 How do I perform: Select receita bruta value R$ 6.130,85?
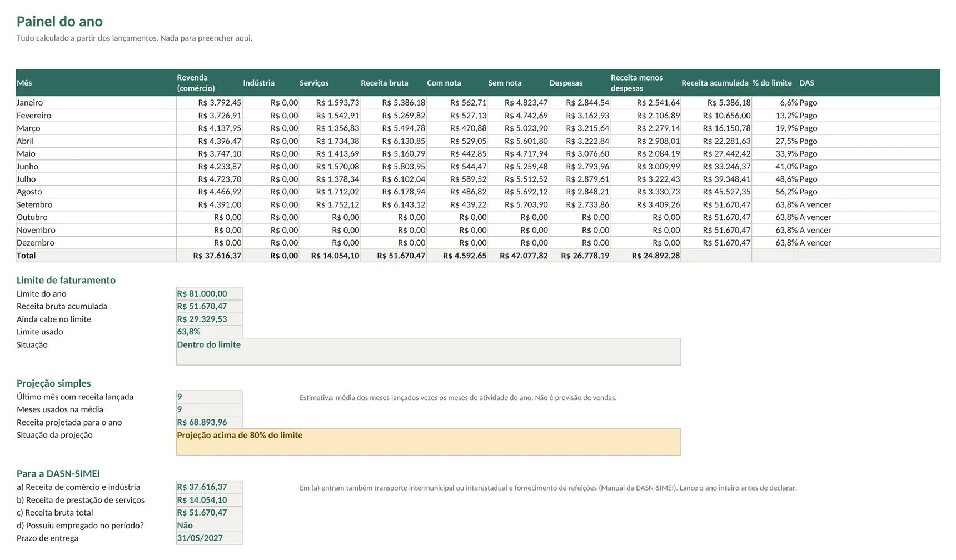click(x=393, y=141)
